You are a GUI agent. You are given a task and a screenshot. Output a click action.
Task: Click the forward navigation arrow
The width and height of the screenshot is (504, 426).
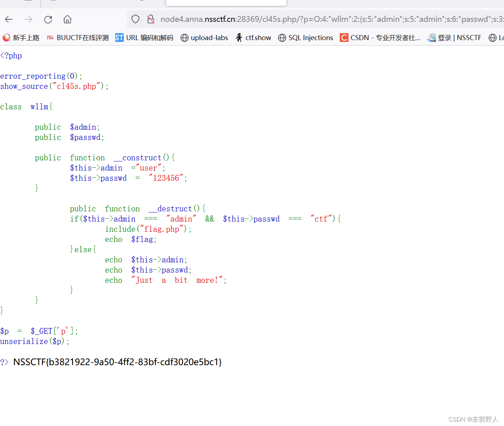[28, 19]
